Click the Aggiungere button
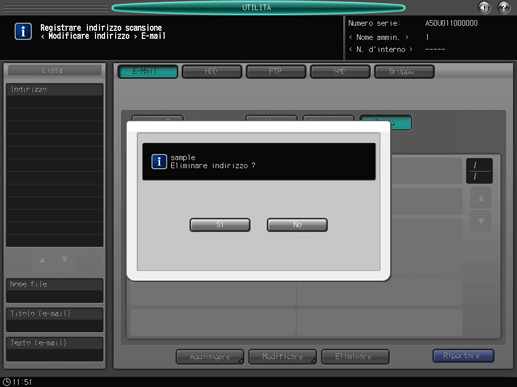 click(210, 357)
